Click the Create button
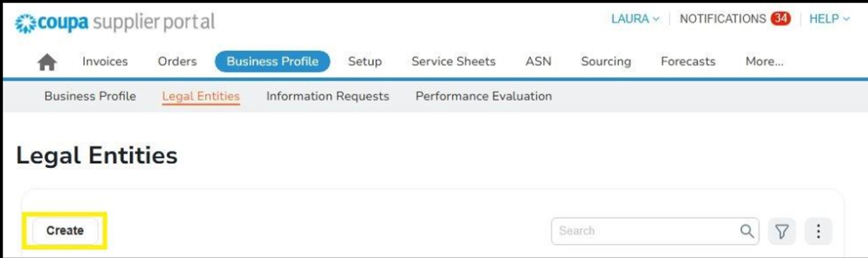This screenshot has width=868, height=258. [64, 230]
